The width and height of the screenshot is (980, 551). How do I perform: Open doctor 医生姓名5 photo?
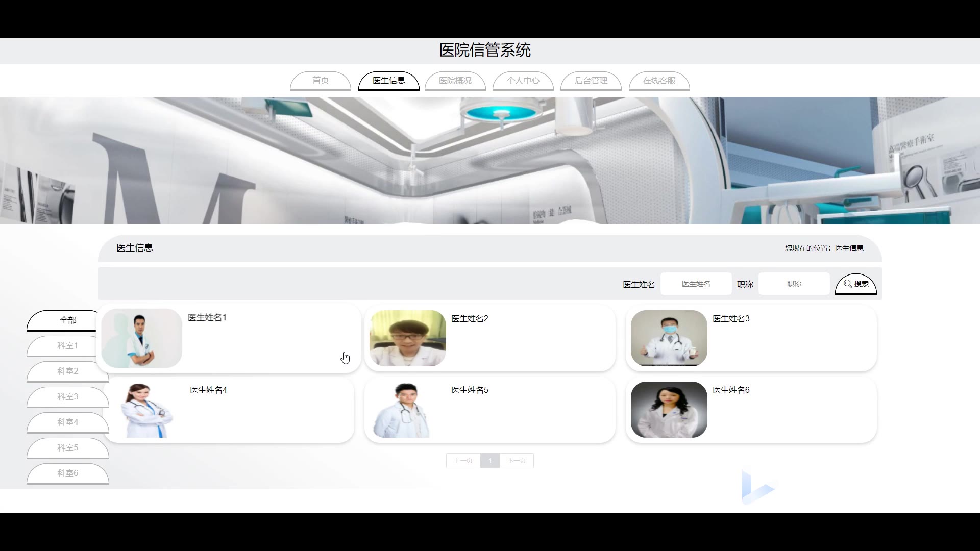click(x=403, y=410)
